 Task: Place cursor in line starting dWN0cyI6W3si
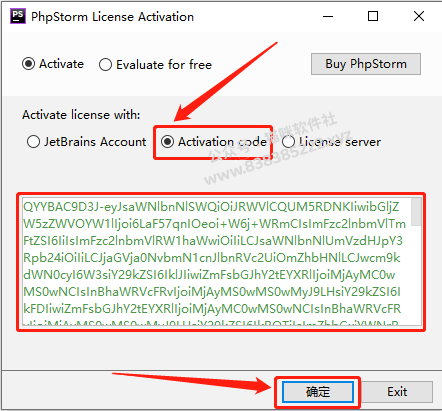point(209,275)
